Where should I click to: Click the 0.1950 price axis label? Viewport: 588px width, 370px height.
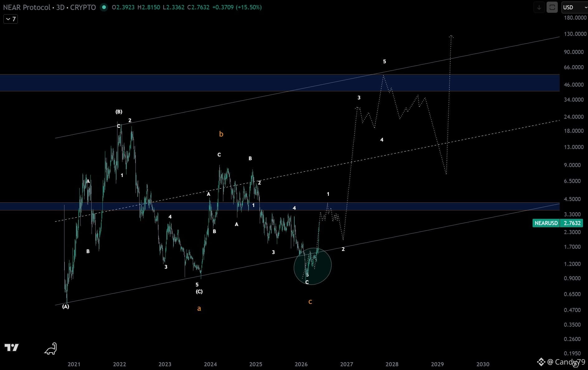(572, 353)
